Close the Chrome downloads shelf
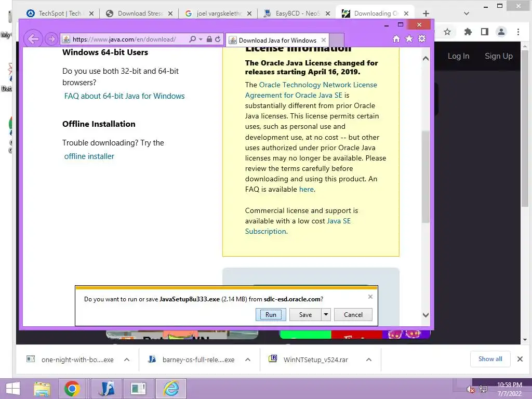The width and height of the screenshot is (532, 399). [520, 359]
